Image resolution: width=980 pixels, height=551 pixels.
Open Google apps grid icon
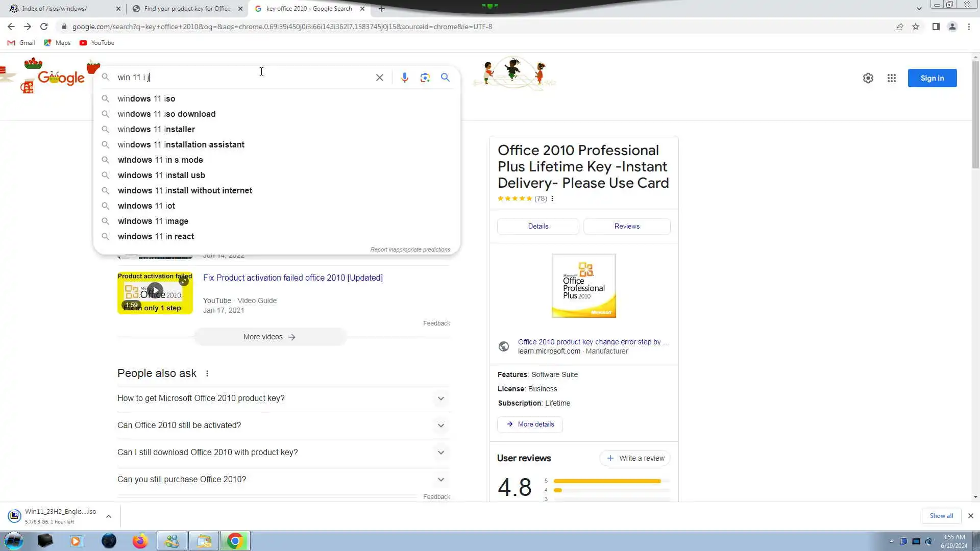(x=891, y=78)
